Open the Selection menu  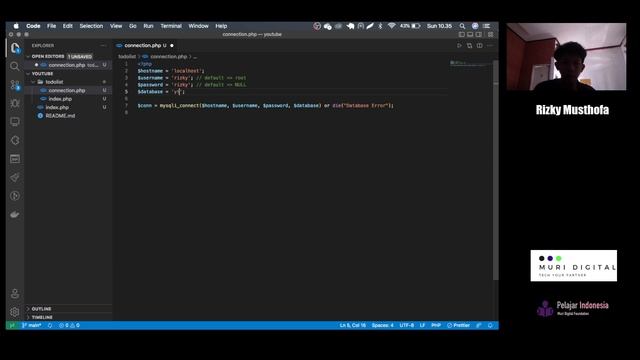click(91, 26)
